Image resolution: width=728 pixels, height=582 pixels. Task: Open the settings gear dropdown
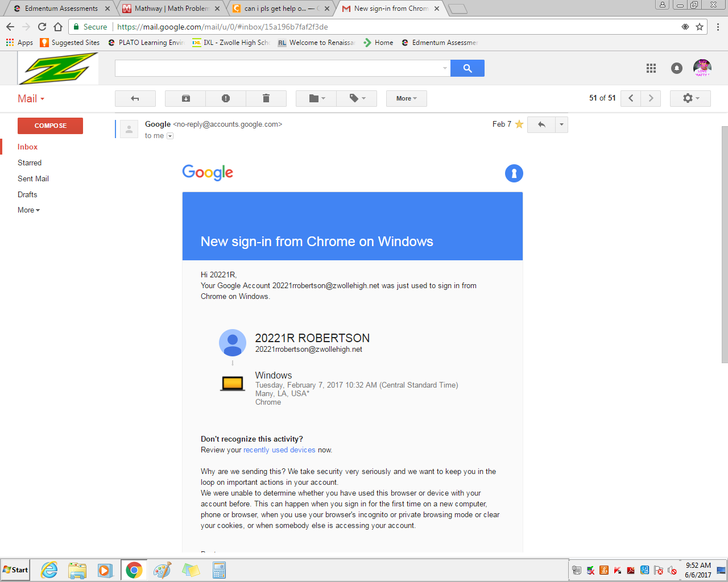pos(690,98)
